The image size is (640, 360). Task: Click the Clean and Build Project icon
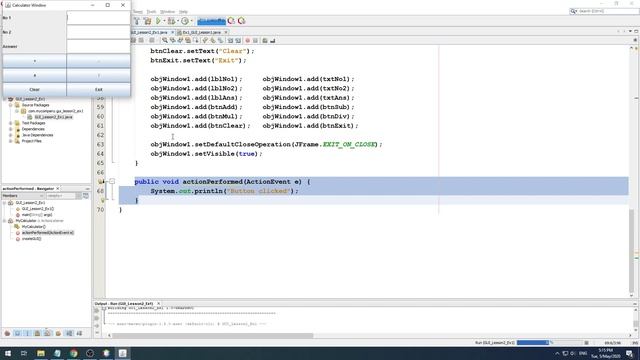147,21
